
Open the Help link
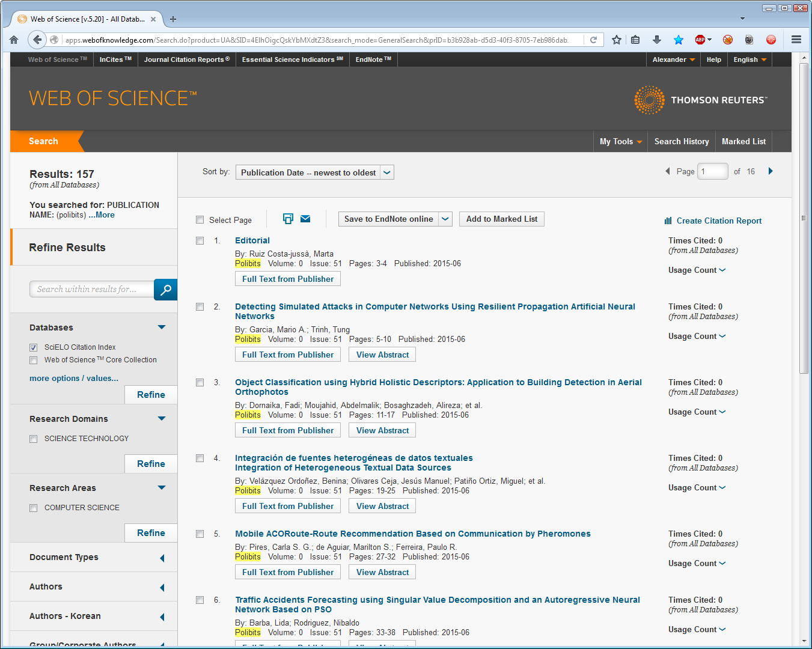tap(714, 59)
